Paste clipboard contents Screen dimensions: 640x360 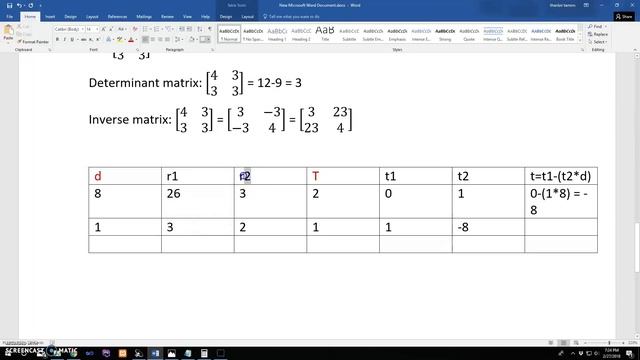(8, 32)
